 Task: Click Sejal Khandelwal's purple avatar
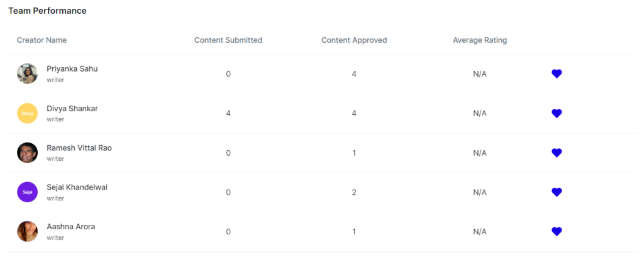tap(28, 192)
